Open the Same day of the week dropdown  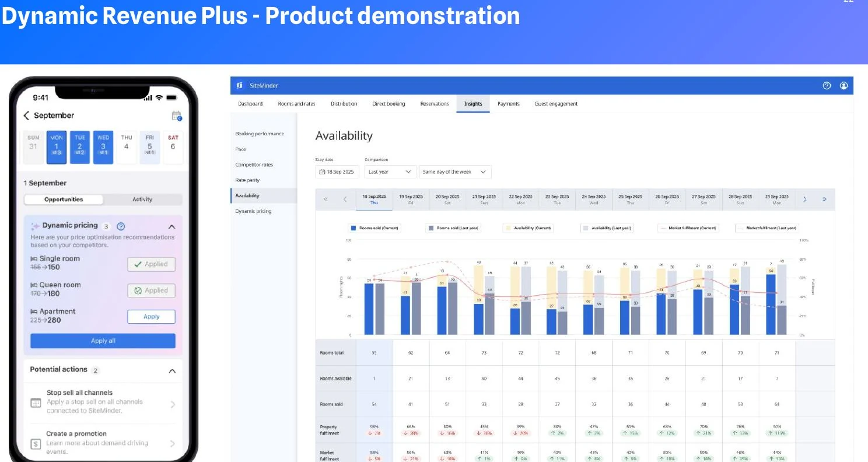[x=455, y=172]
